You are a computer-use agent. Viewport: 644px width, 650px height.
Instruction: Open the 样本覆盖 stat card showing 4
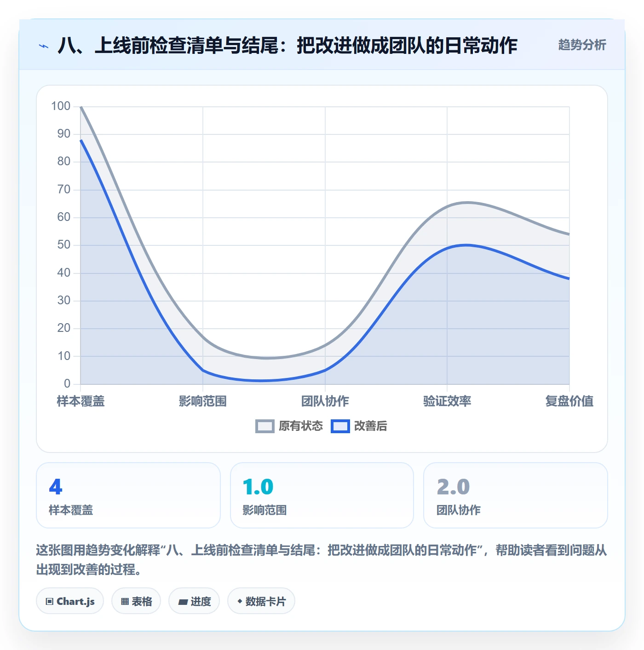[128, 495]
